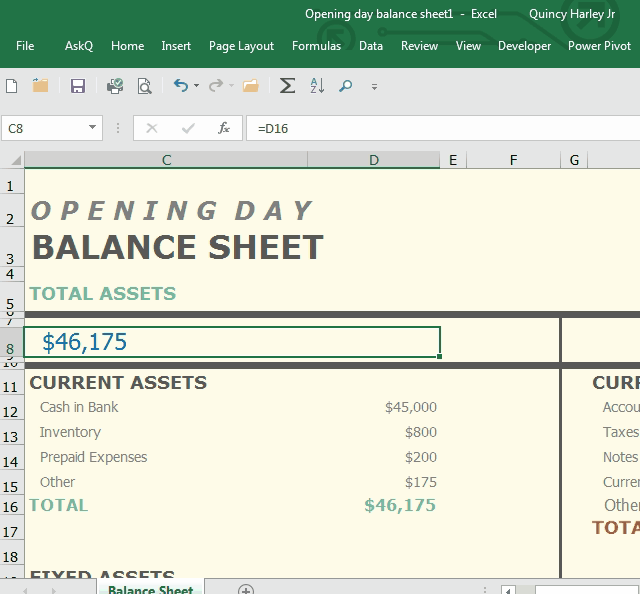The image size is (640, 594).
Task: Click the AutoSum sigma icon
Action: pos(287,86)
